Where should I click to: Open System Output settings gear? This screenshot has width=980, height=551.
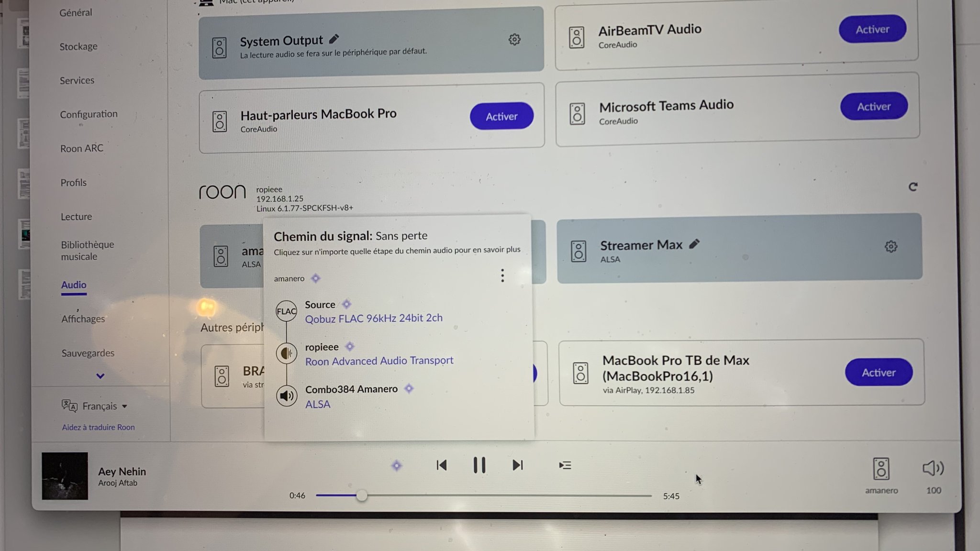point(514,39)
